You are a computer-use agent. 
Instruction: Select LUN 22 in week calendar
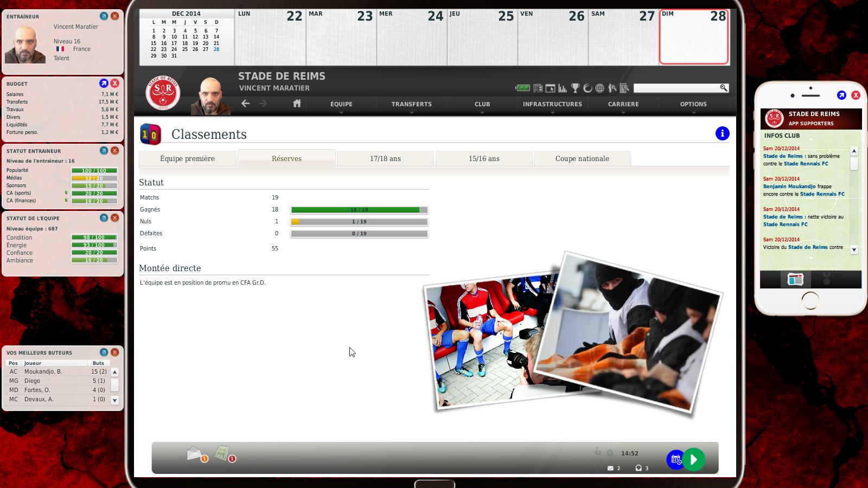point(270,37)
